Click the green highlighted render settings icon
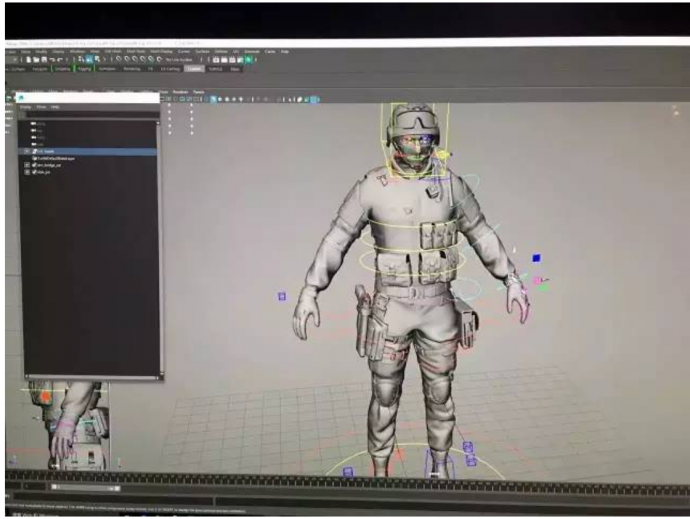This screenshot has height=519, width=690. coord(245,59)
